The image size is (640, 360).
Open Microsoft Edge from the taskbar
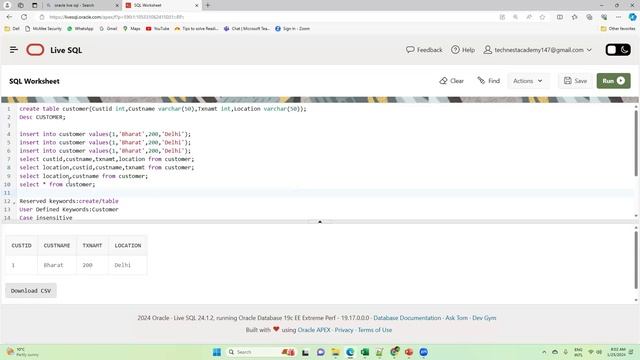coord(350,352)
